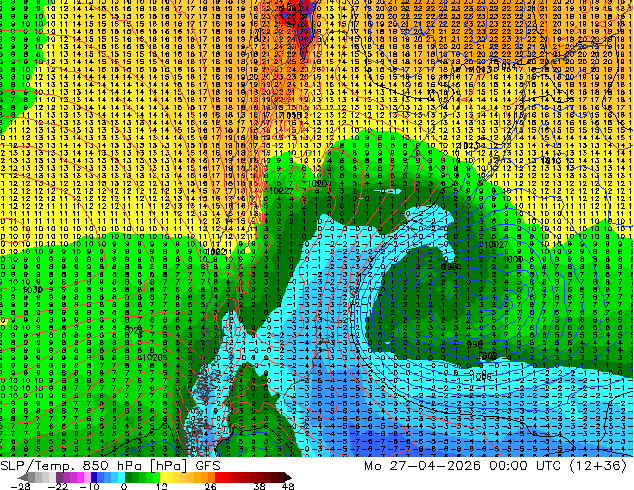Click the SLP/Temp. 850 hPa GFS map title
This screenshot has height=490, width=634.
110,466
